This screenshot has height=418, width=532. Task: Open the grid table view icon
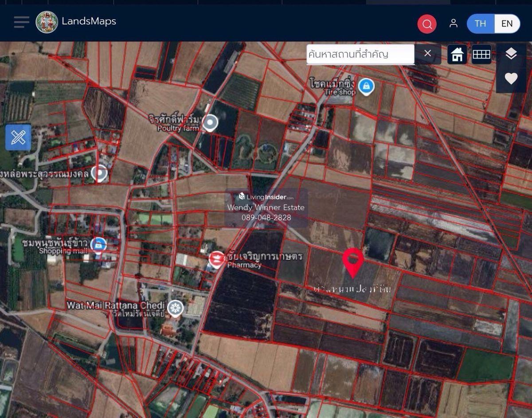tap(481, 55)
